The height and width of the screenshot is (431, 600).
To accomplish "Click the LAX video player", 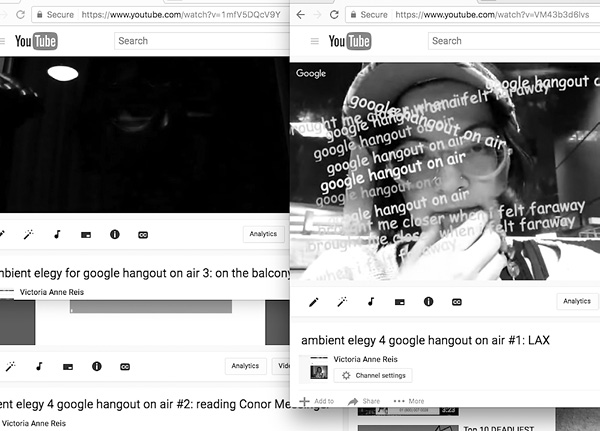I will pos(445,171).
